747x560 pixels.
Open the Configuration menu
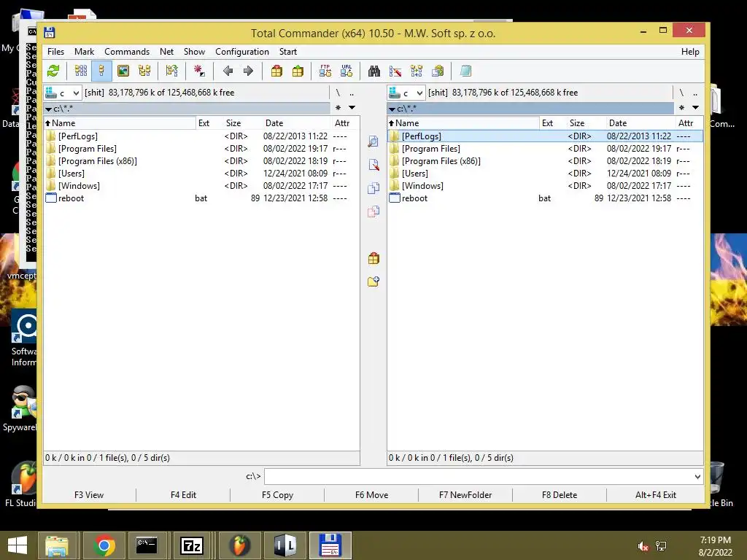[242, 52]
